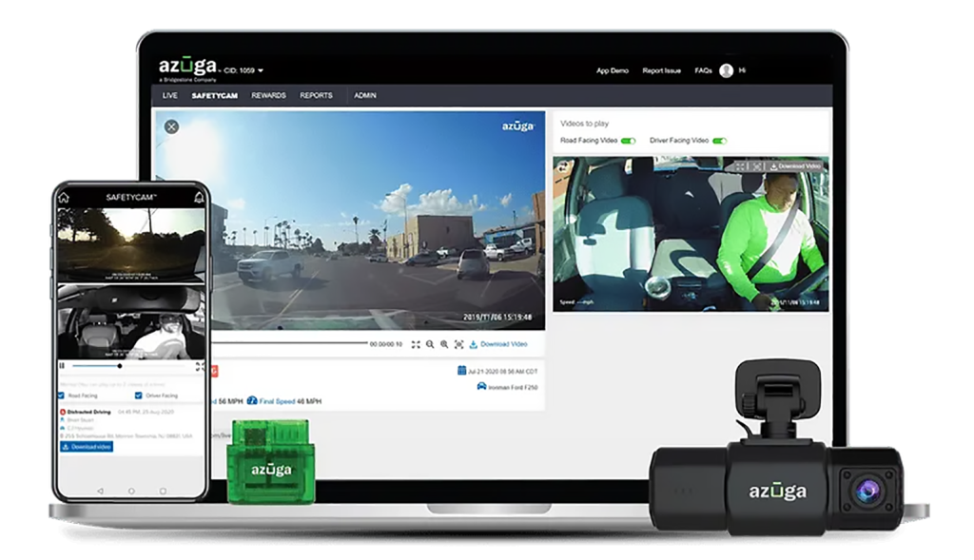
Task: Open the App Demo link
Action: tap(613, 70)
